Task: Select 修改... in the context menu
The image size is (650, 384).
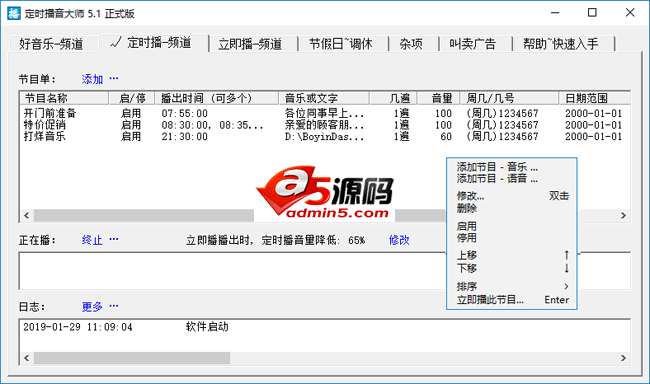Action: (512, 196)
